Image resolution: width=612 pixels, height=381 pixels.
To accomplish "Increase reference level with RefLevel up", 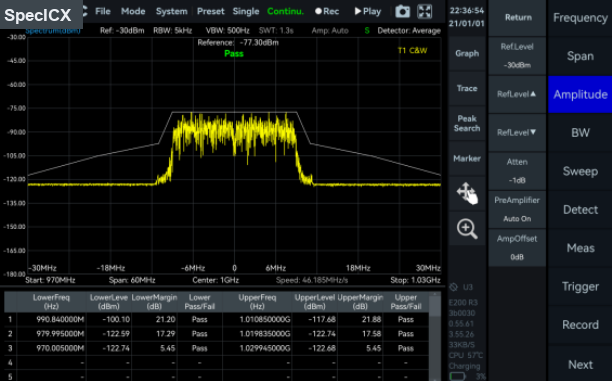I will coord(517,94).
